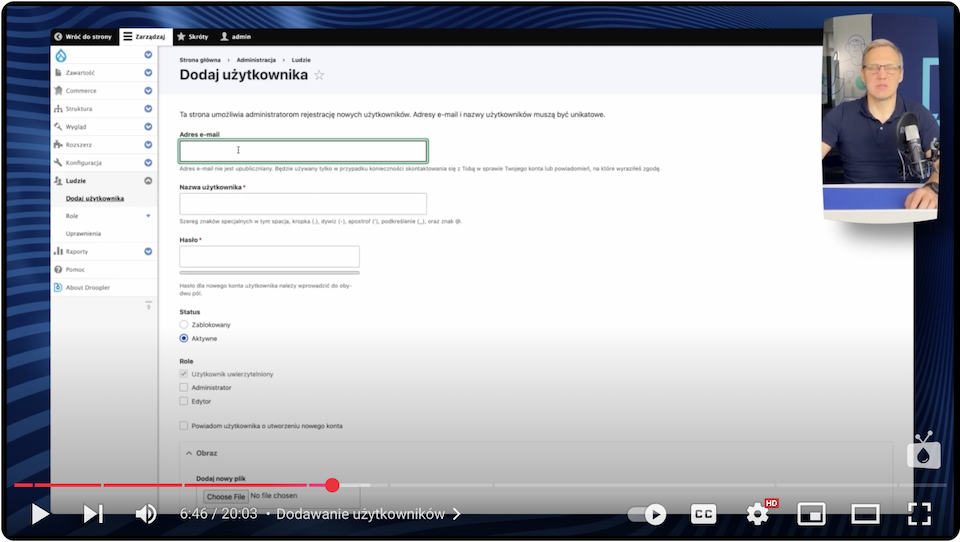This screenshot has height=542, width=960.
Task: Add page to shortcuts with star
Action: [319, 75]
